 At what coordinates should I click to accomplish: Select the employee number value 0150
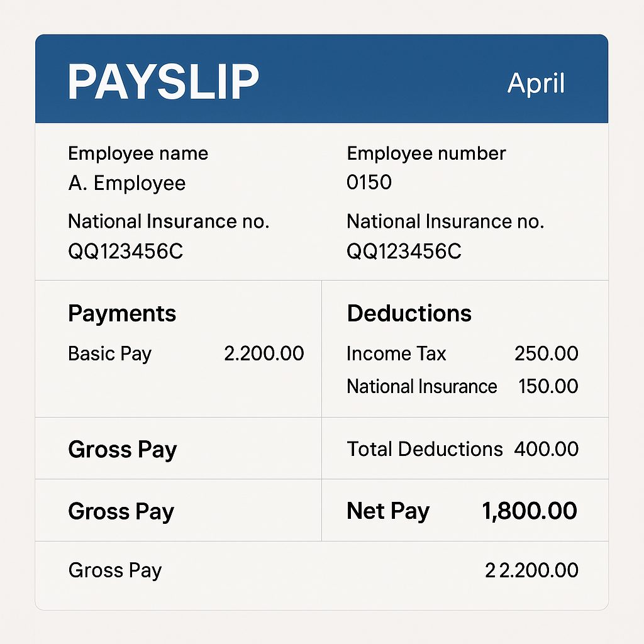(369, 183)
